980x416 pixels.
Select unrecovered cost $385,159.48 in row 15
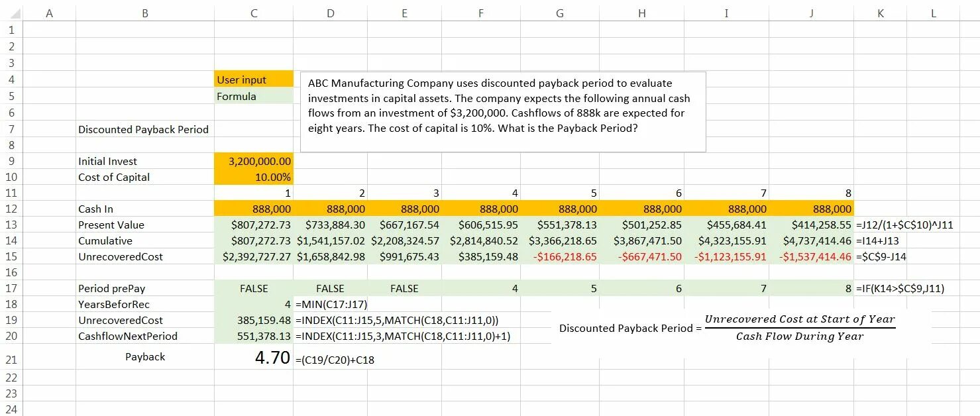(x=481, y=256)
